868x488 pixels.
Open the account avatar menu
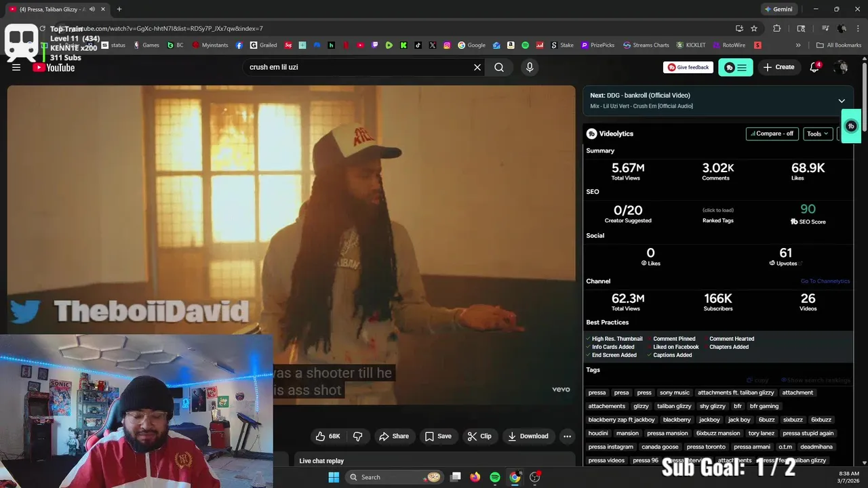[x=842, y=67]
